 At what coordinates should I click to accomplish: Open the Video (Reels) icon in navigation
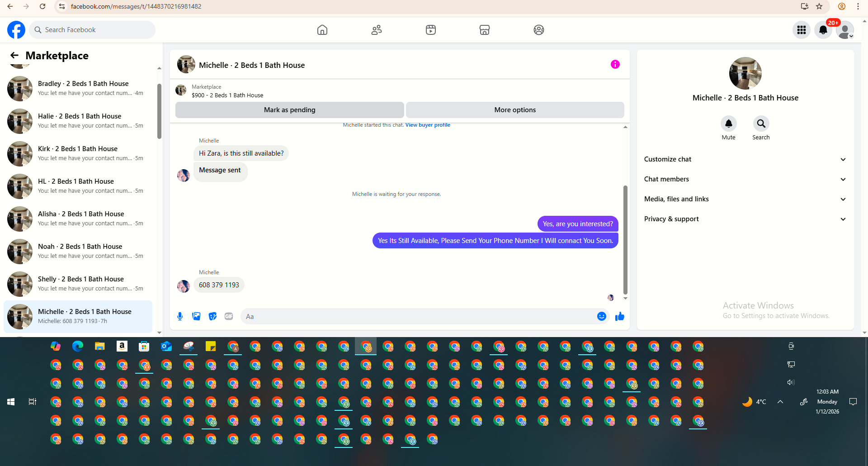pos(431,30)
